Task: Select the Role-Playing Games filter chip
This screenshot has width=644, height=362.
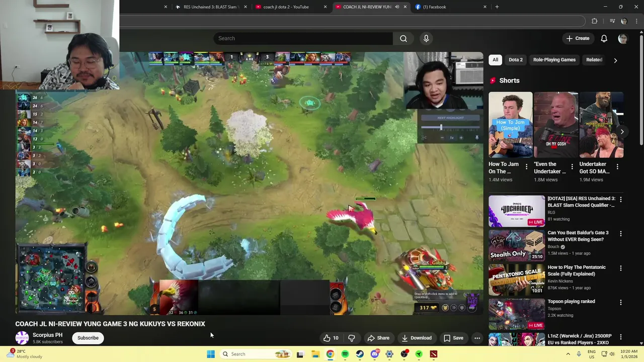Action: click(554, 60)
